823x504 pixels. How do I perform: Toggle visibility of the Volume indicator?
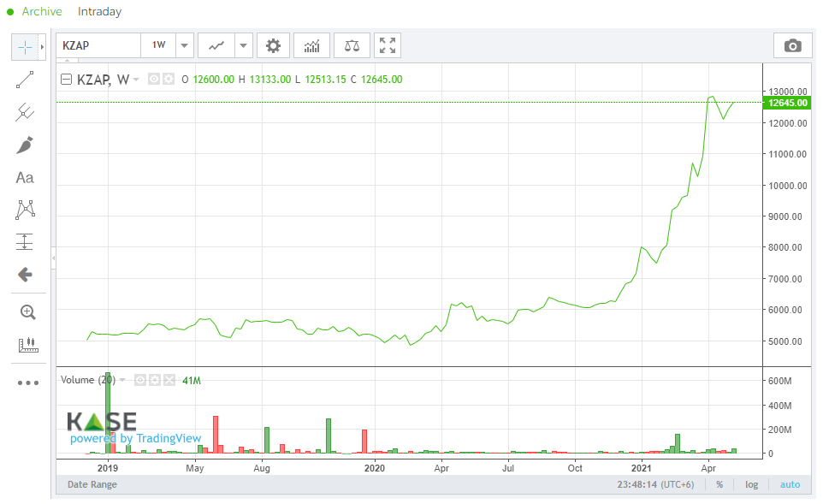(x=139, y=379)
